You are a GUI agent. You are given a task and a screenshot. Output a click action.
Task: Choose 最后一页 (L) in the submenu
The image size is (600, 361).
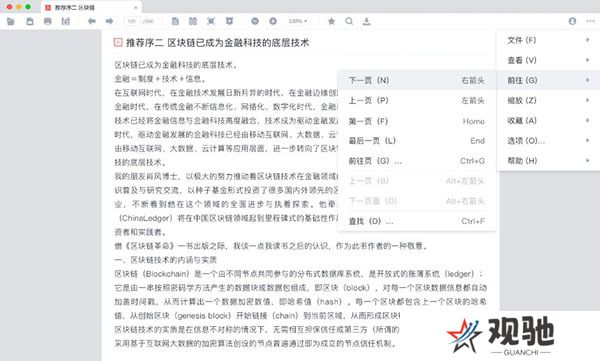417,140
